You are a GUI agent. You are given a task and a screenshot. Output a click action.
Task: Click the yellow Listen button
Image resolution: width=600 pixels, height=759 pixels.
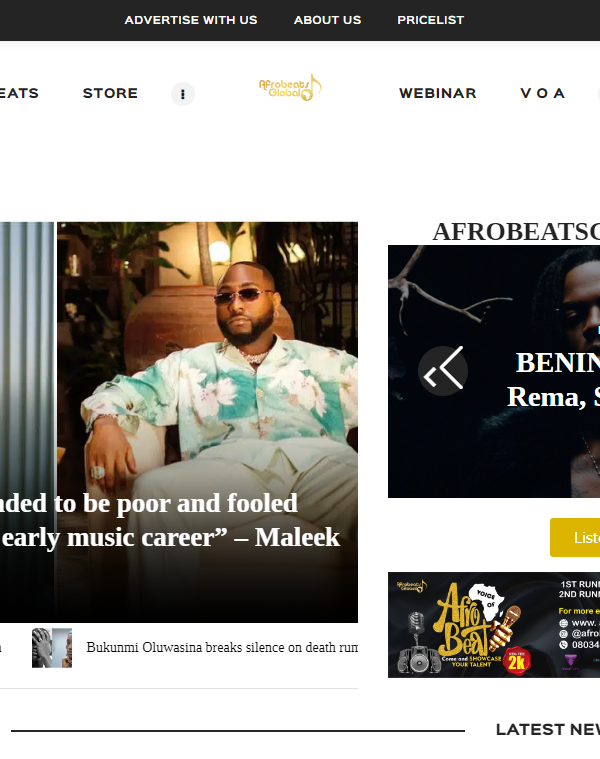tap(575, 537)
